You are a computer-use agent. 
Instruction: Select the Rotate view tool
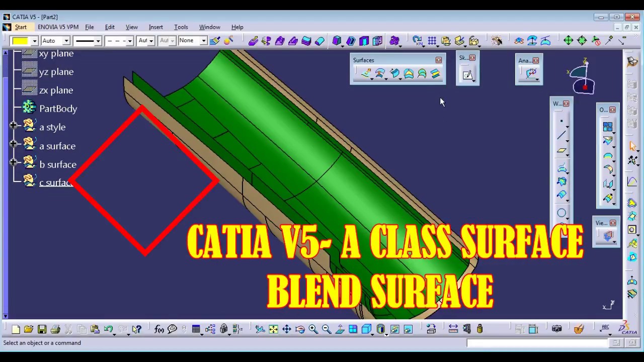300,329
